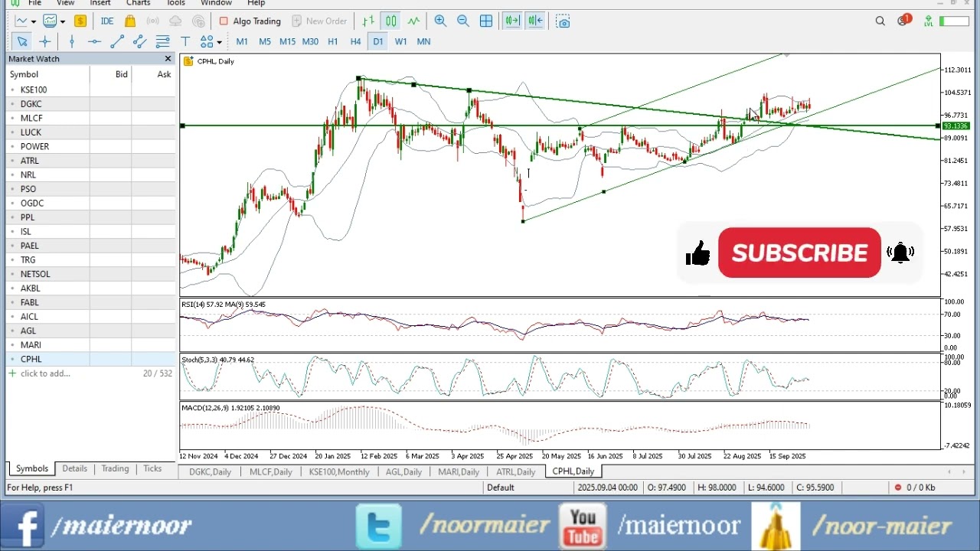Set timeframe to W1
Viewport: 980px width, 551px height.
[x=400, y=42]
